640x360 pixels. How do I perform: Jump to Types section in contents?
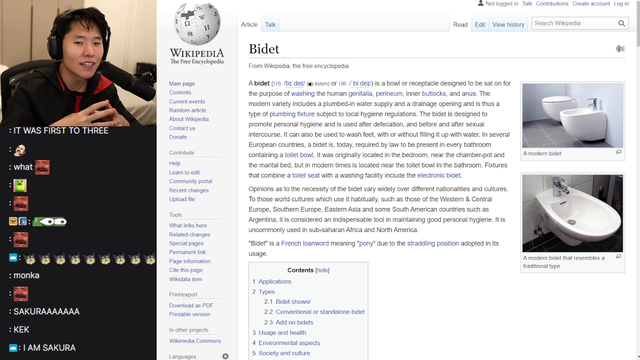(267, 292)
